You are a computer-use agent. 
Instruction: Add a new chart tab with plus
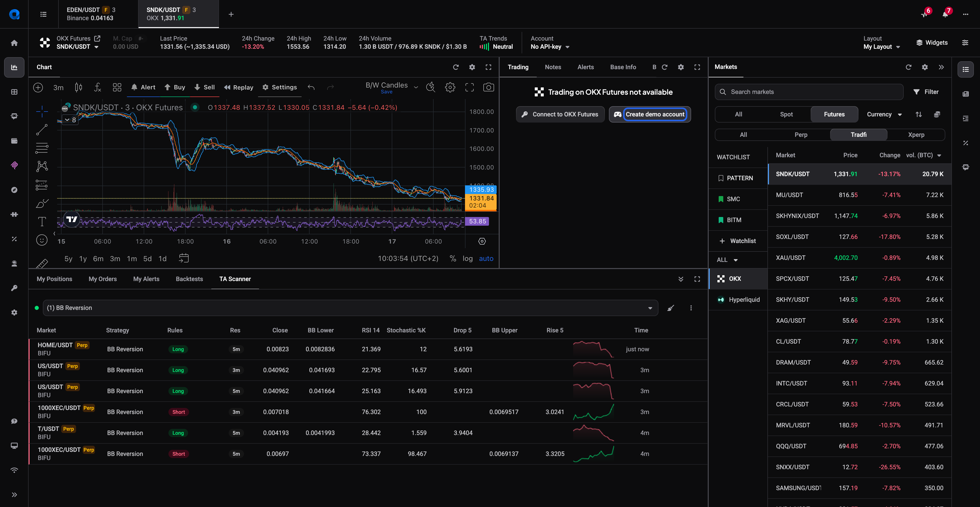click(x=231, y=14)
